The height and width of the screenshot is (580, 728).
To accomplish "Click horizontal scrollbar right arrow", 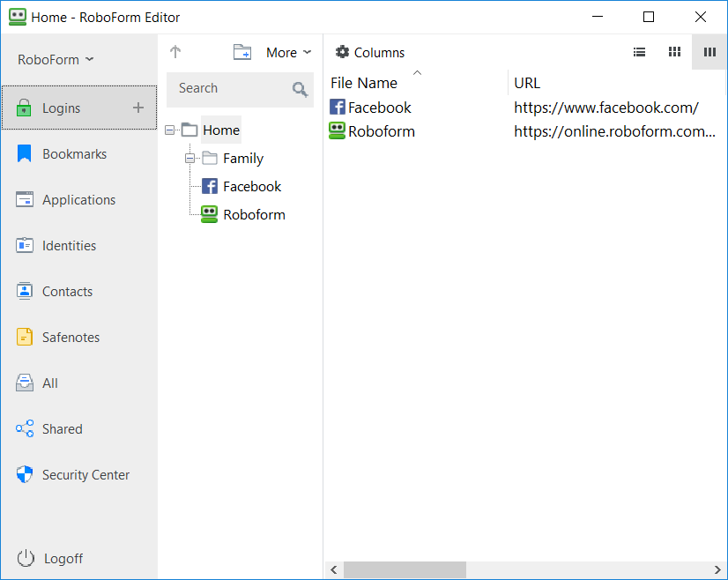I will click(717, 569).
